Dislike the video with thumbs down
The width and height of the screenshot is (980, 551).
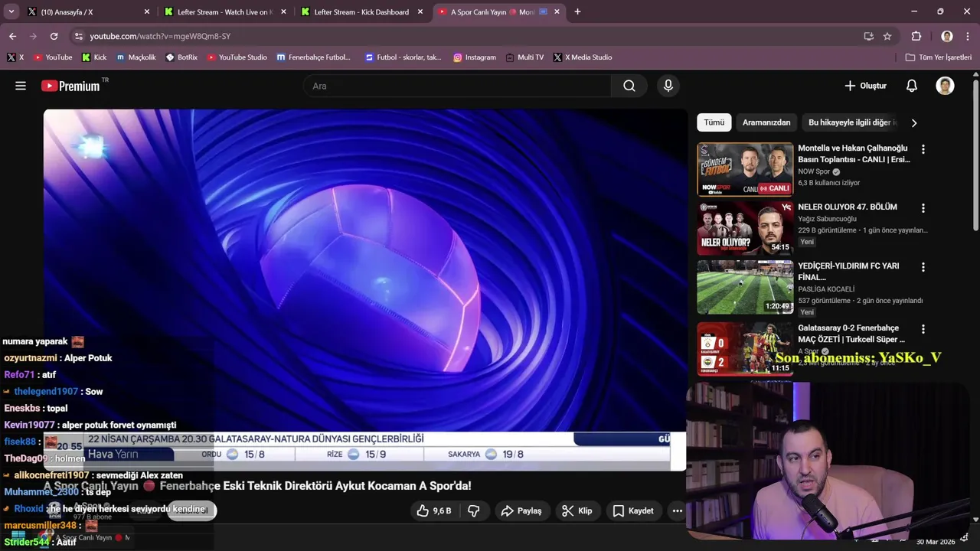[x=474, y=510]
